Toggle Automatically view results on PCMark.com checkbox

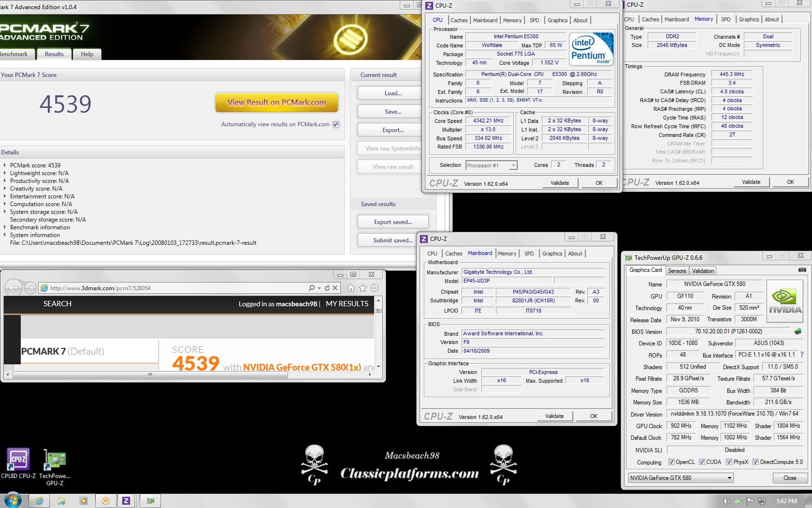(x=336, y=124)
